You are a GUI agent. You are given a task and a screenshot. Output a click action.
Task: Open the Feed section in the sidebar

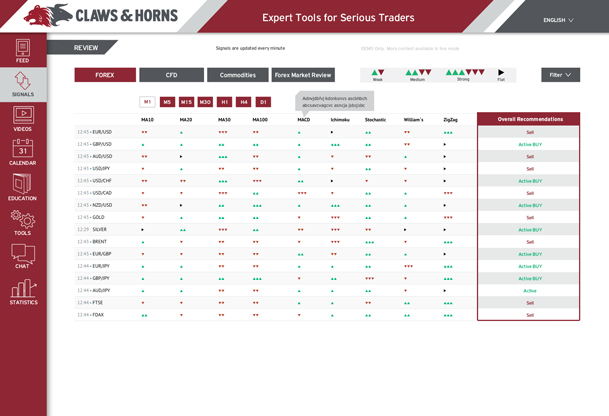[22, 51]
